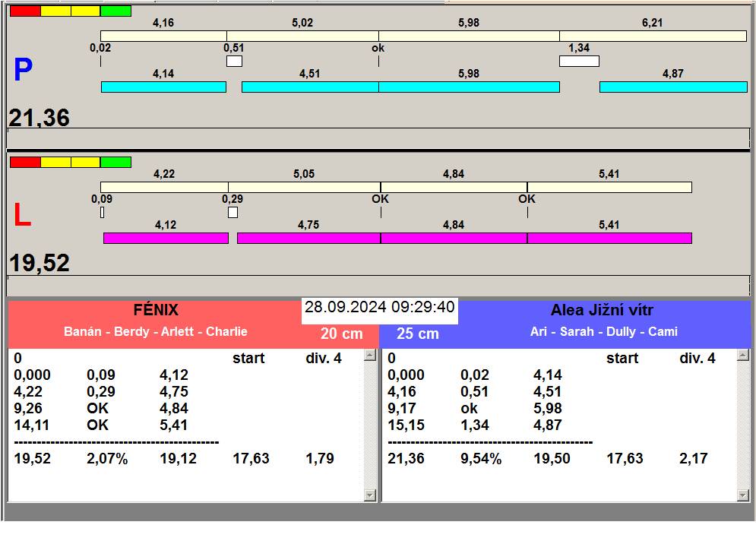The width and height of the screenshot is (756, 544).
Task: Select the magenta 4,12 bar in the L lane
Action: [x=166, y=239]
